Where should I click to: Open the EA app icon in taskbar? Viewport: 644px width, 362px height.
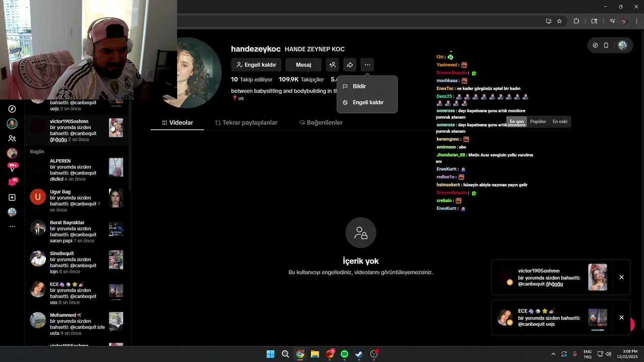click(x=330, y=354)
